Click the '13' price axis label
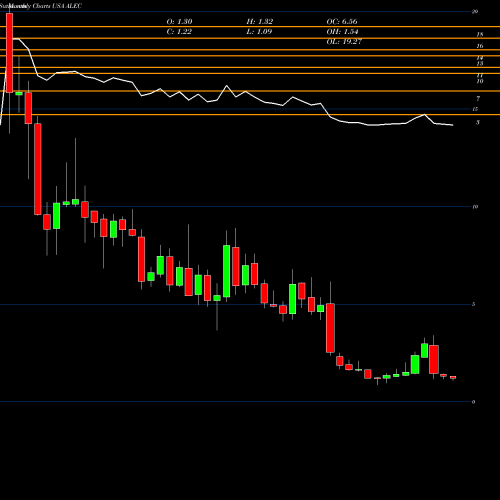The height and width of the screenshot is (500, 500). click(480, 63)
